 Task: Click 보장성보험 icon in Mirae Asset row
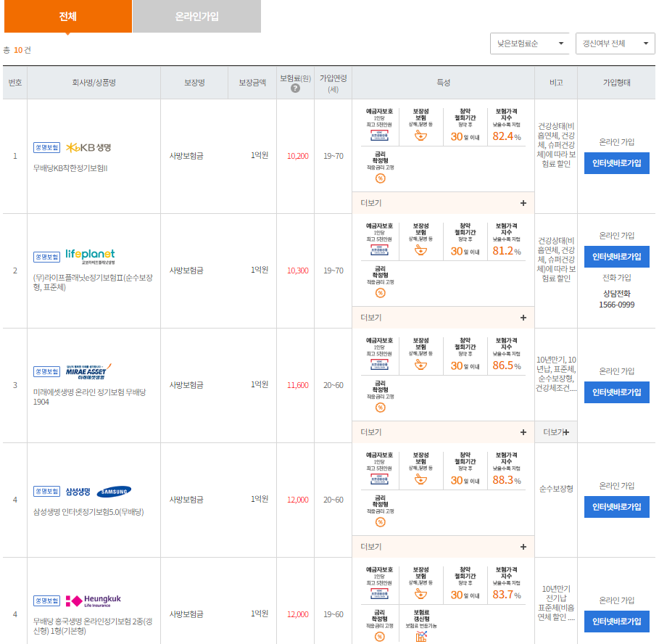[420, 365]
